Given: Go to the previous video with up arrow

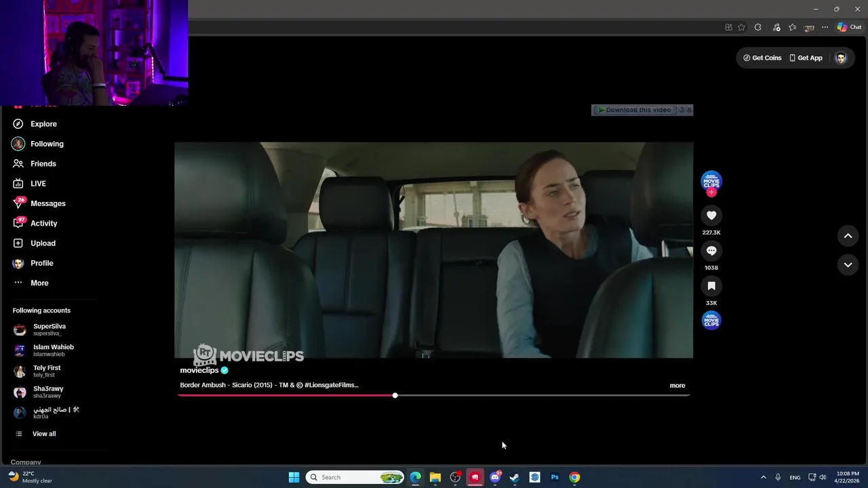Looking at the screenshot, I should (x=848, y=236).
